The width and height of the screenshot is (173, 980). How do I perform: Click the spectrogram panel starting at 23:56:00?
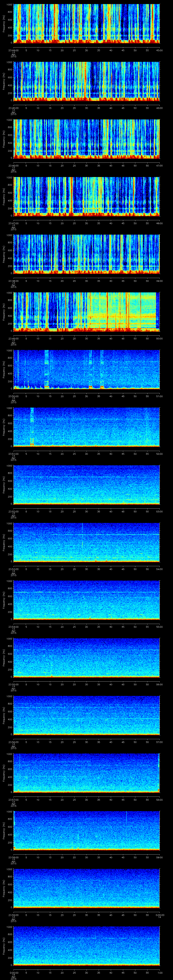[87, 715]
